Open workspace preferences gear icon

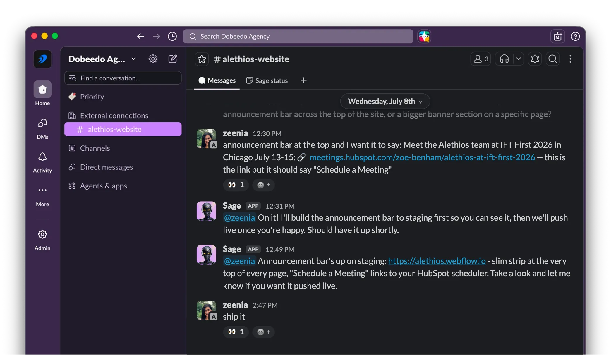(153, 59)
